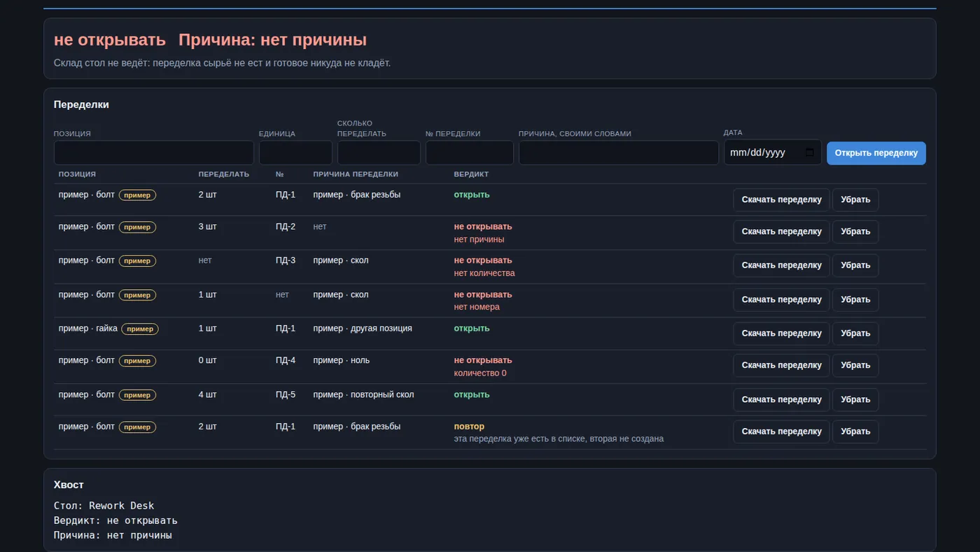Download the rework in the ПД-2 row

(781, 232)
